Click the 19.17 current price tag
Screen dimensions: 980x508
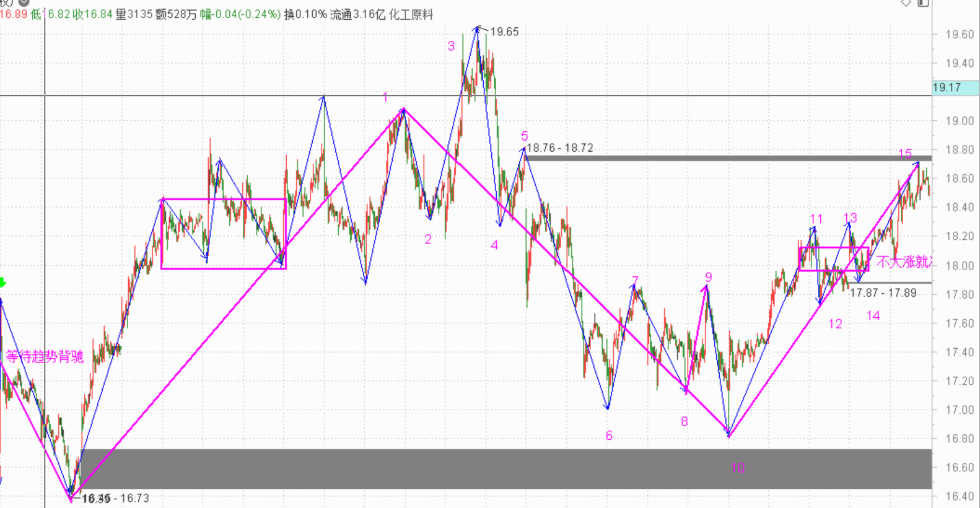[x=947, y=88]
